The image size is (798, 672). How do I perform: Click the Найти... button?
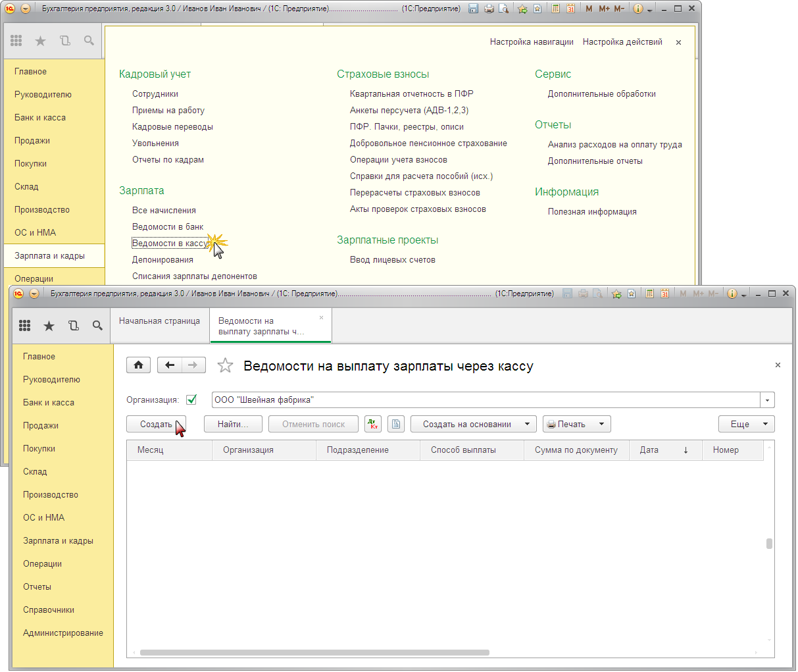[x=233, y=425]
